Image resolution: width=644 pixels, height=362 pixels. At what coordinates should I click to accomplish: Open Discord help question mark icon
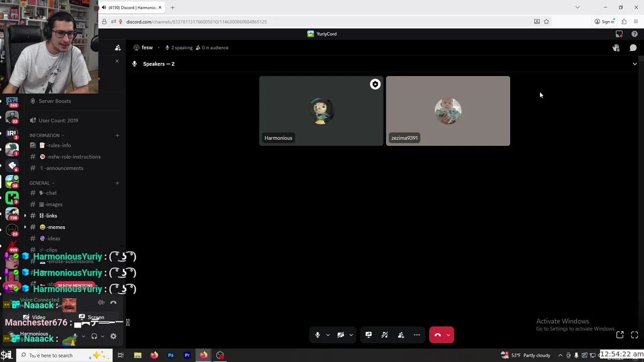pyautogui.click(x=634, y=34)
